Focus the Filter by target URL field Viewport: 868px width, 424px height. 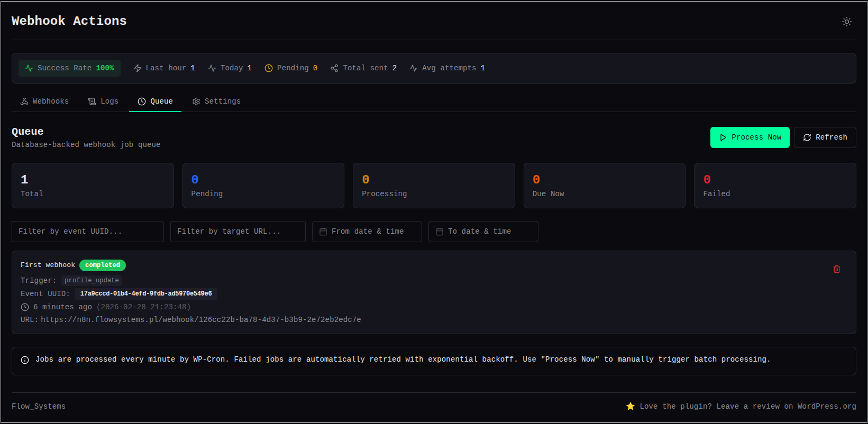[x=238, y=232]
